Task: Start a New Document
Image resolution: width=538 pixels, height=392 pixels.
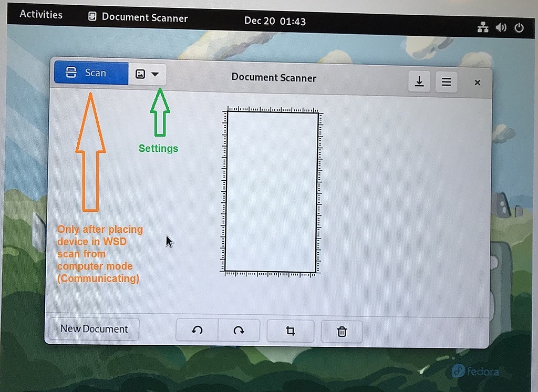Action: 93,328
